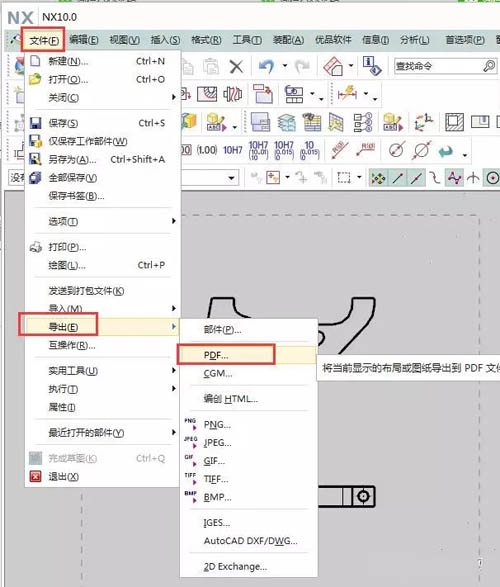Expand the selection filter combo box

tap(232, 177)
